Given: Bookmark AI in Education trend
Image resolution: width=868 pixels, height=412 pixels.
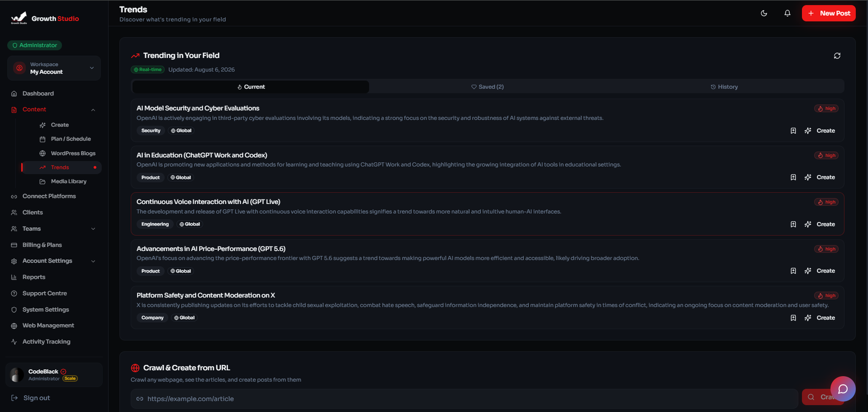Looking at the screenshot, I should 793,177.
